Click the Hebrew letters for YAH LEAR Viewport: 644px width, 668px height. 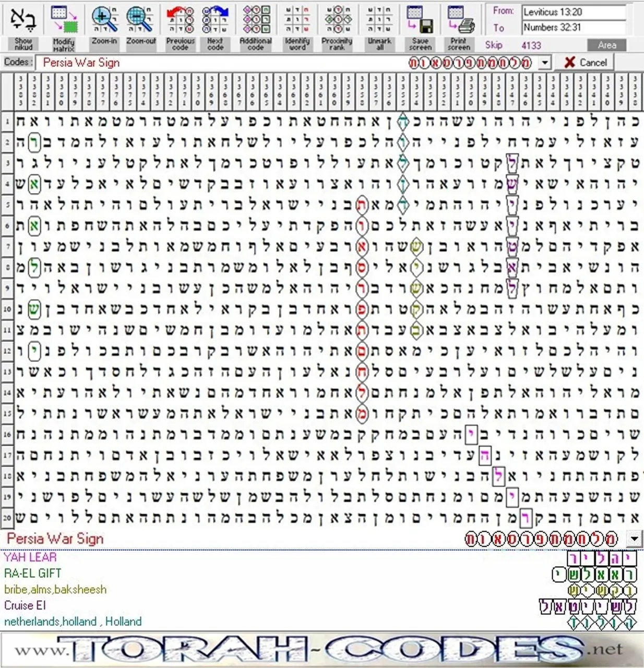point(602,558)
